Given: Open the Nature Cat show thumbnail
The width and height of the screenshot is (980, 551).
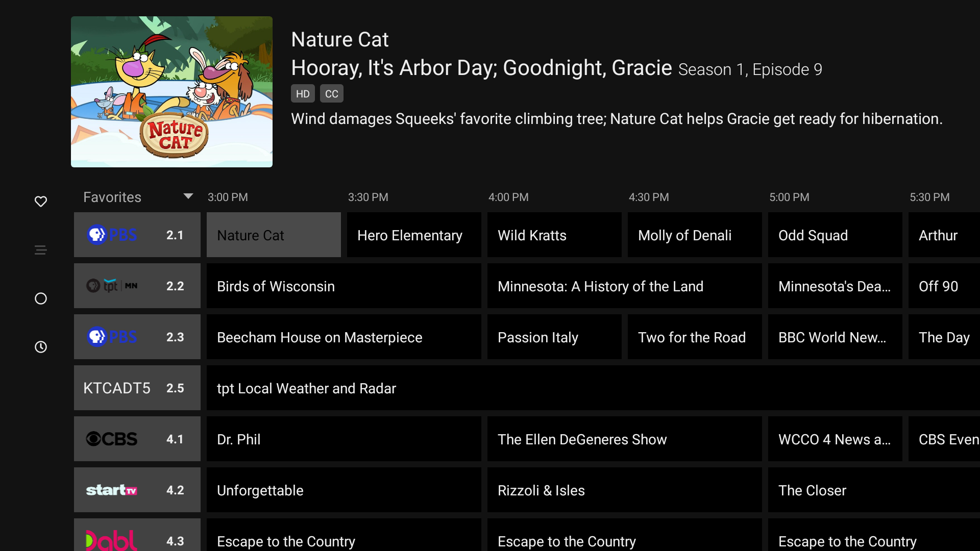Looking at the screenshot, I should 171,92.
